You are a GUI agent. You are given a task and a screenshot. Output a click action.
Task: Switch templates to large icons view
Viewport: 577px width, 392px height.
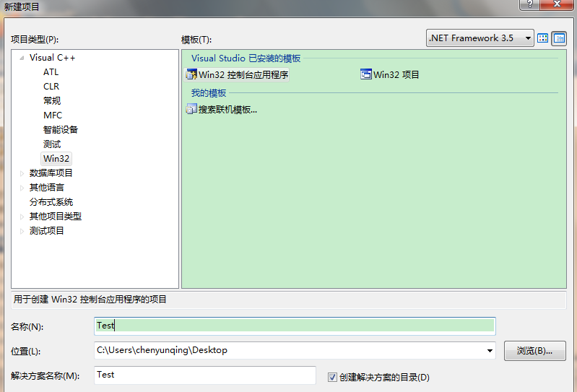(x=543, y=38)
